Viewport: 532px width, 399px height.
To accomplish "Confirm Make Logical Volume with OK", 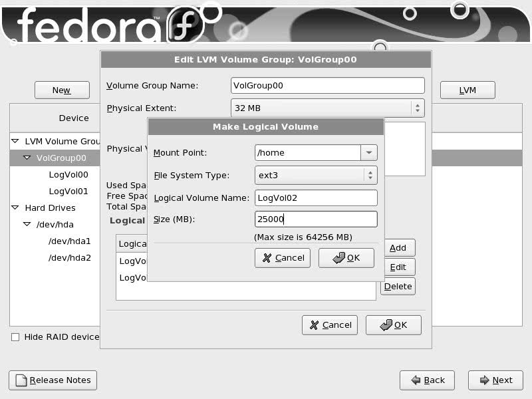I will 346,258.
